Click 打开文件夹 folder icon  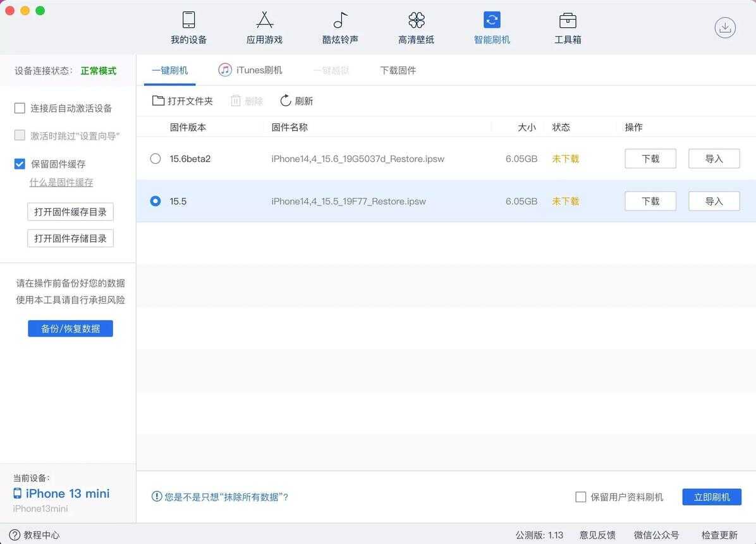(x=158, y=101)
